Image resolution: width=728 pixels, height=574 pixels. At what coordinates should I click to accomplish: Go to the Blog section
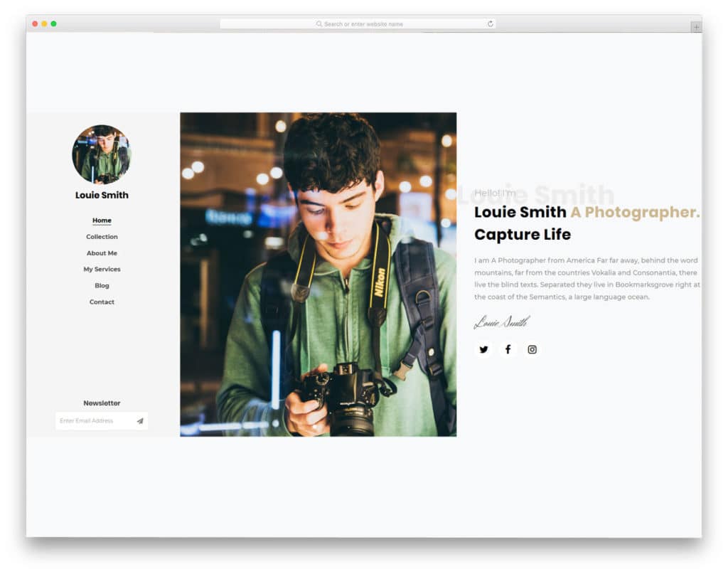pyautogui.click(x=102, y=285)
